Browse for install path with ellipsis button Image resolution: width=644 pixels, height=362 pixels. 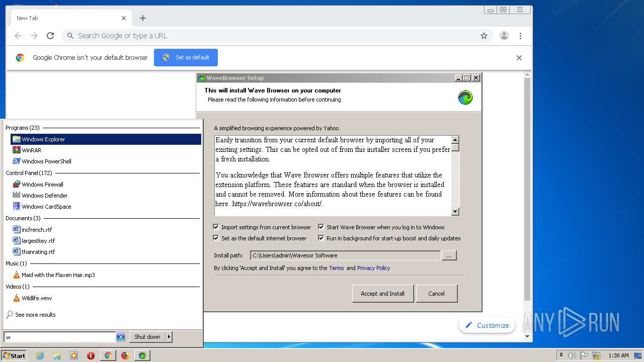tap(449, 255)
